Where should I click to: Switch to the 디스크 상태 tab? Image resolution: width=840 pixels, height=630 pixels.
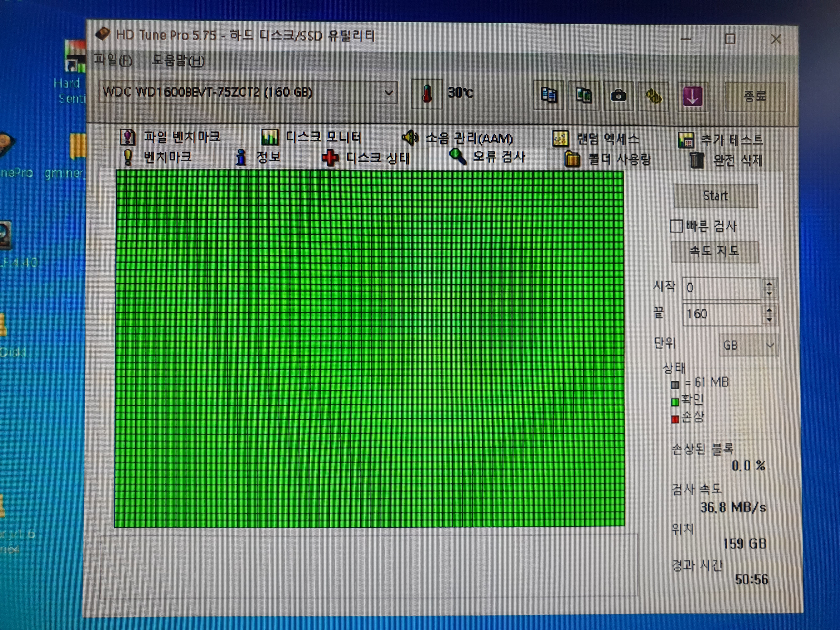tap(366, 158)
